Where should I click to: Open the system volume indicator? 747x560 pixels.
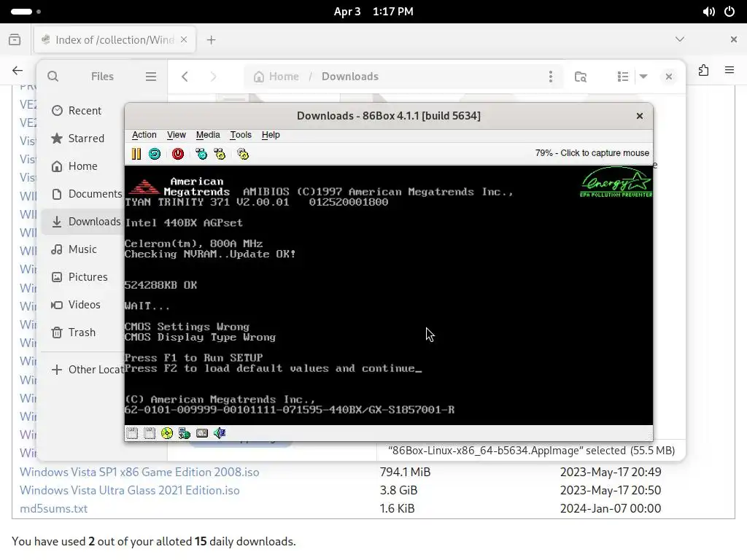tap(708, 12)
